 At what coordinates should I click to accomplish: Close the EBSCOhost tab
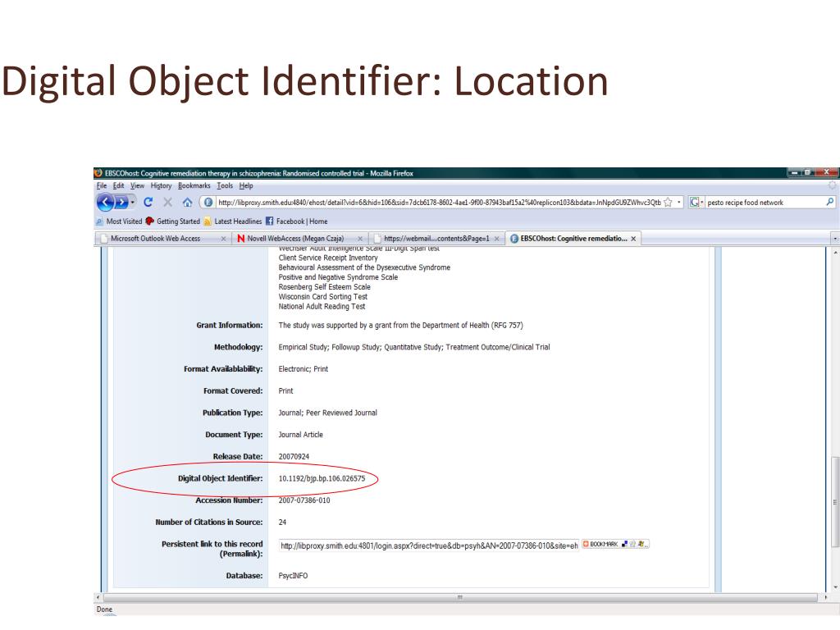coord(633,239)
